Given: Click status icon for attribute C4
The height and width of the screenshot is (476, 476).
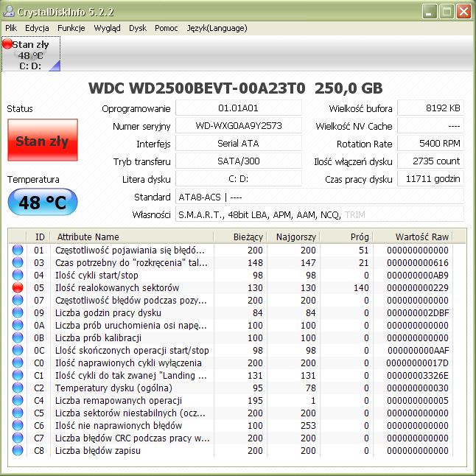Looking at the screenshot, I should click(x=18, y=400).
